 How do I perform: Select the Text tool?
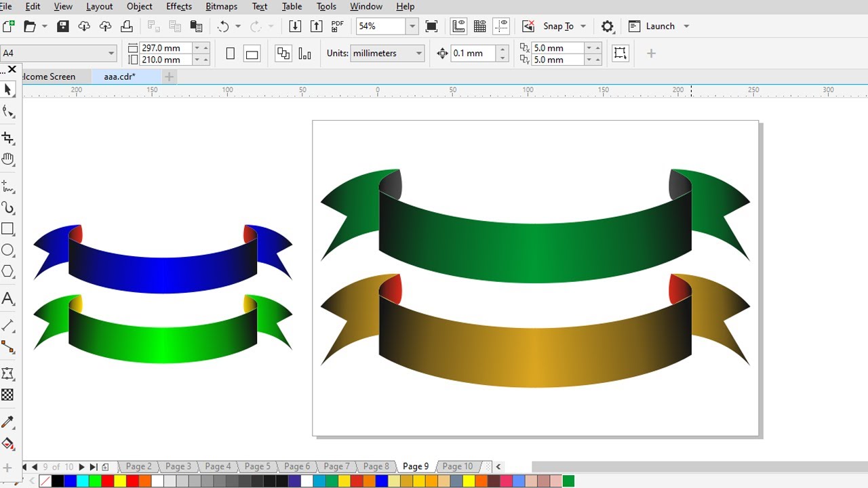tap(8, 299)
